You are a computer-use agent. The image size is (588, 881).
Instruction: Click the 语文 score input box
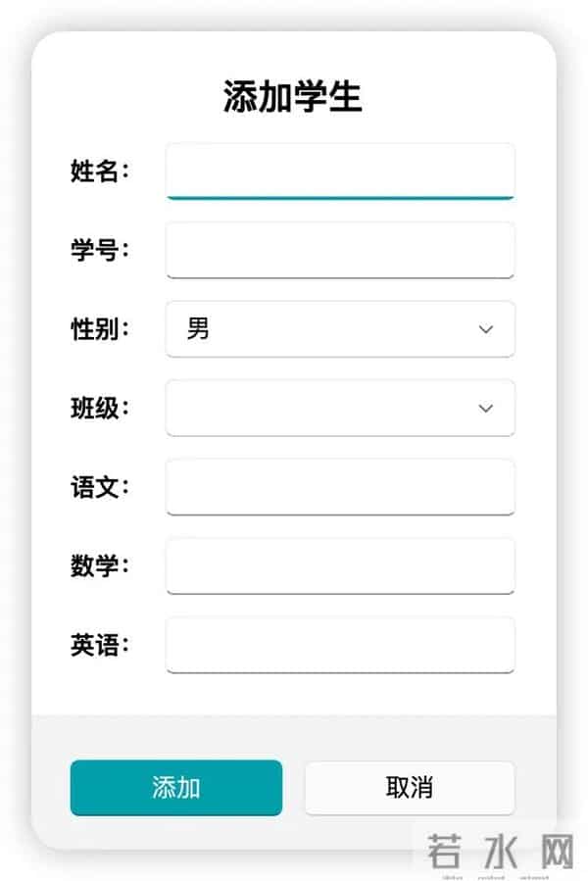[340, 487]
